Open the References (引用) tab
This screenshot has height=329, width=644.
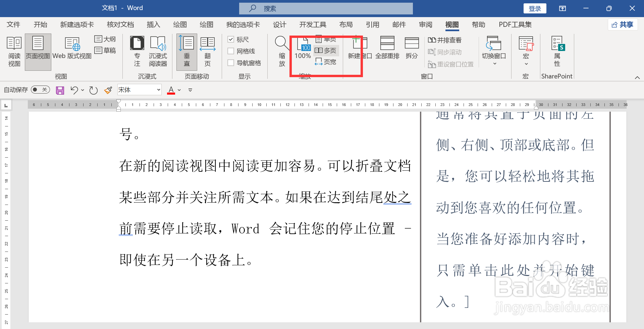(x=372, y=24)
